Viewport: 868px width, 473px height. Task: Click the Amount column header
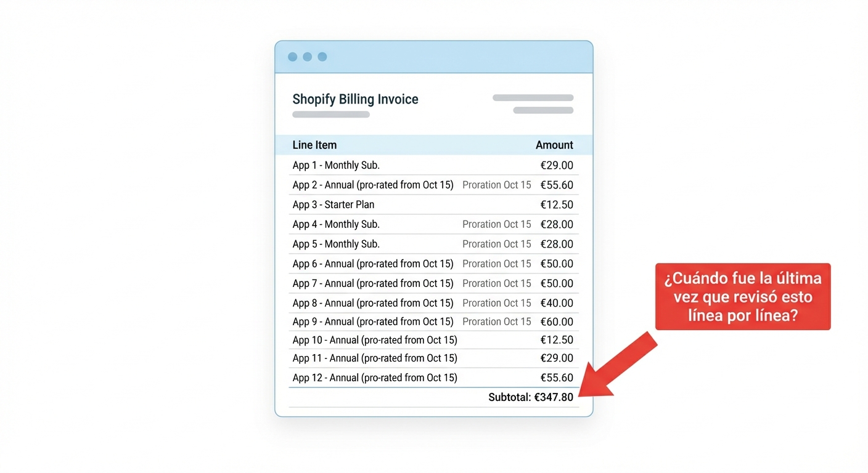tap(554, 145)
